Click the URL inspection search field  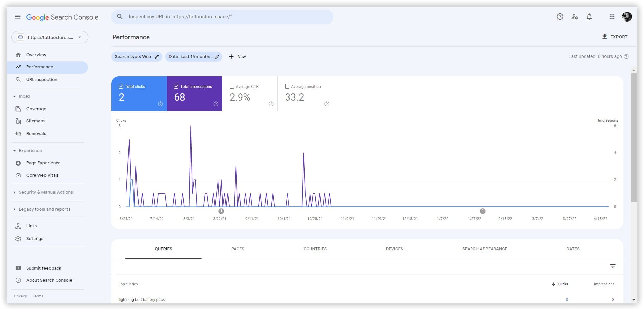click(x=222, y=17)
